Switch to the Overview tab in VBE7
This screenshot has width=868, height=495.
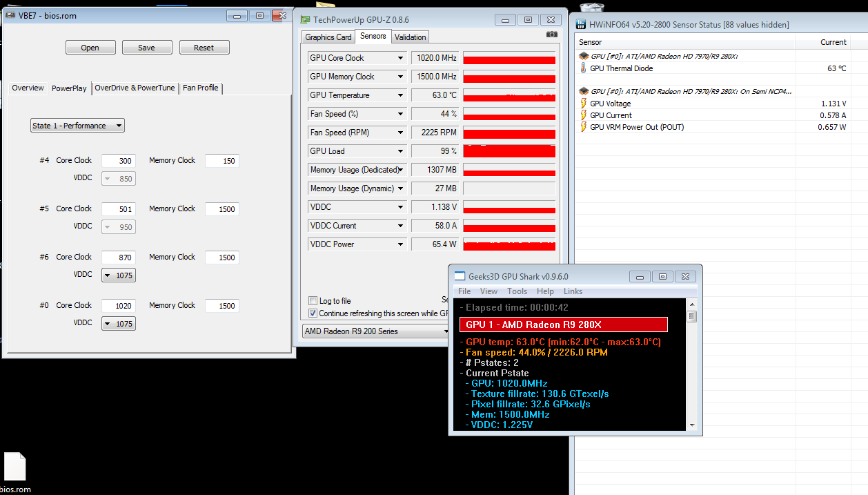(x=28, y=88)
